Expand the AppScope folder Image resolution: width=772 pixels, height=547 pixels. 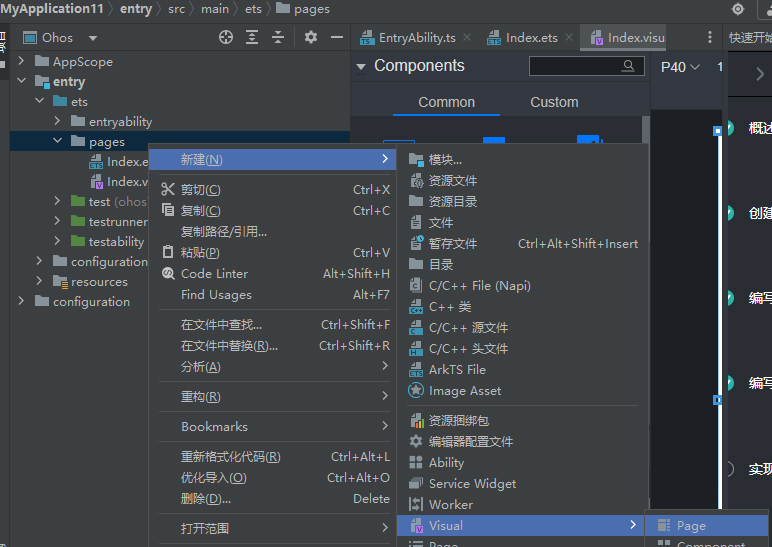pos(21,61)
